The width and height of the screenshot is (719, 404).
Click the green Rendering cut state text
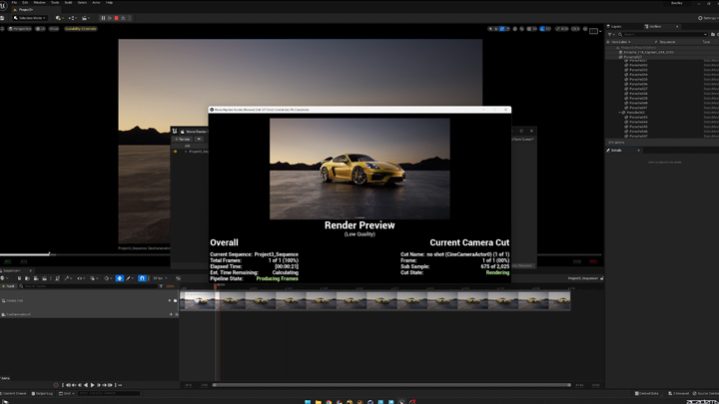pyautogui.click(x=498, y=272)
